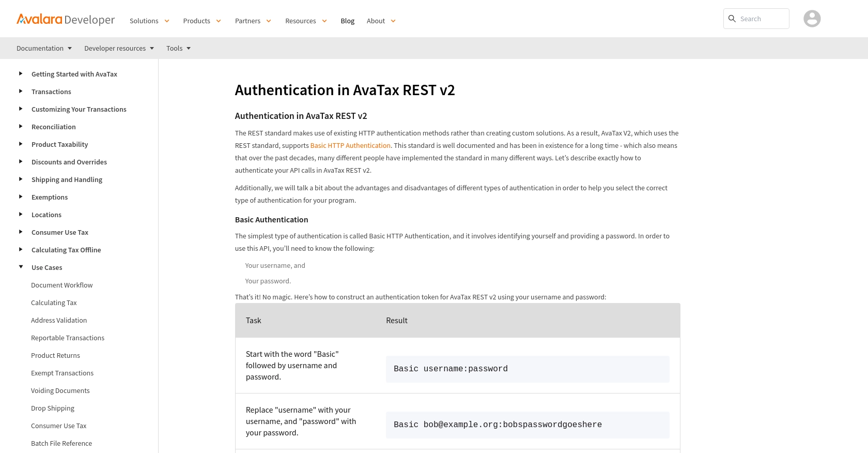Click the 'Your username, and' list item

point(275,265)
